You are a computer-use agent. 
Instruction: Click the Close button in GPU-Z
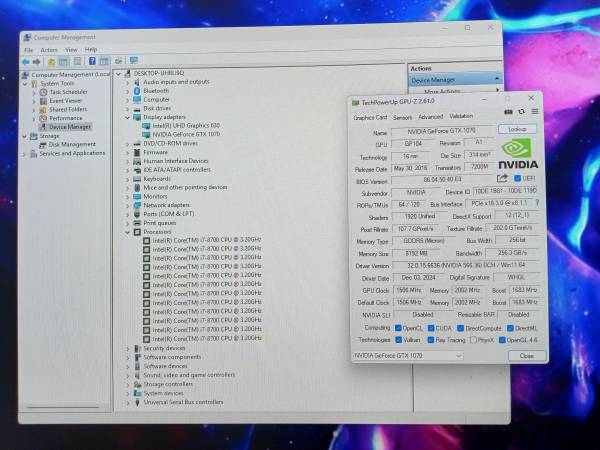pyautogui.click(x=526, y=355)
